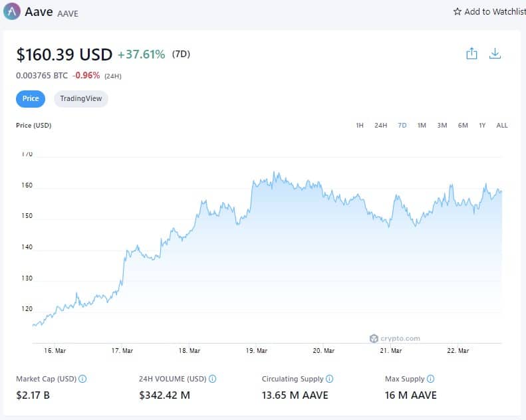Image resolution: width=526 pixels, height=420 pixels.
Task: Click the Add to Watchlist link
Action: pos(490,12)
